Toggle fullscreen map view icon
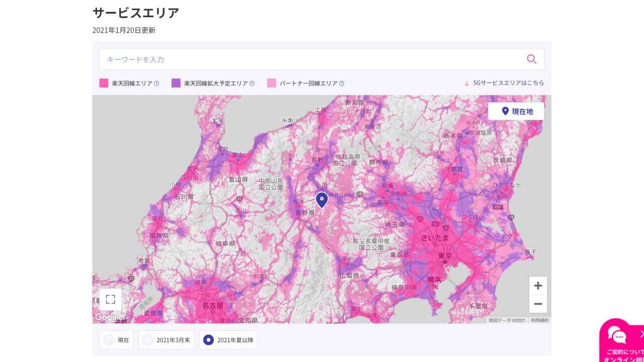 coord(110,300)
